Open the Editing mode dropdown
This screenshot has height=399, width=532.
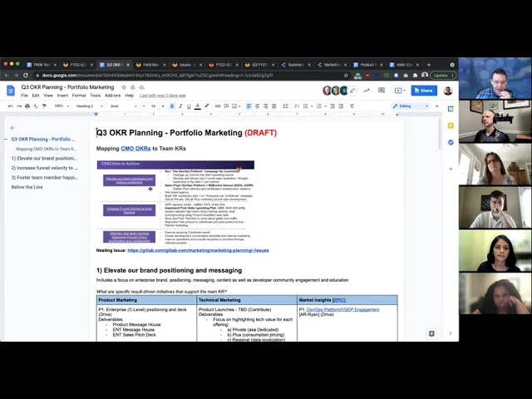411,106
